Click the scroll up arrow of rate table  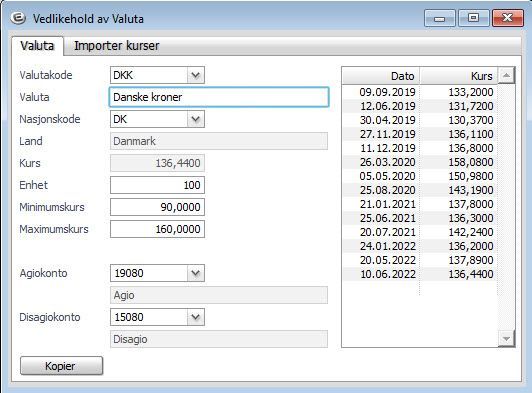pos(506,75)
